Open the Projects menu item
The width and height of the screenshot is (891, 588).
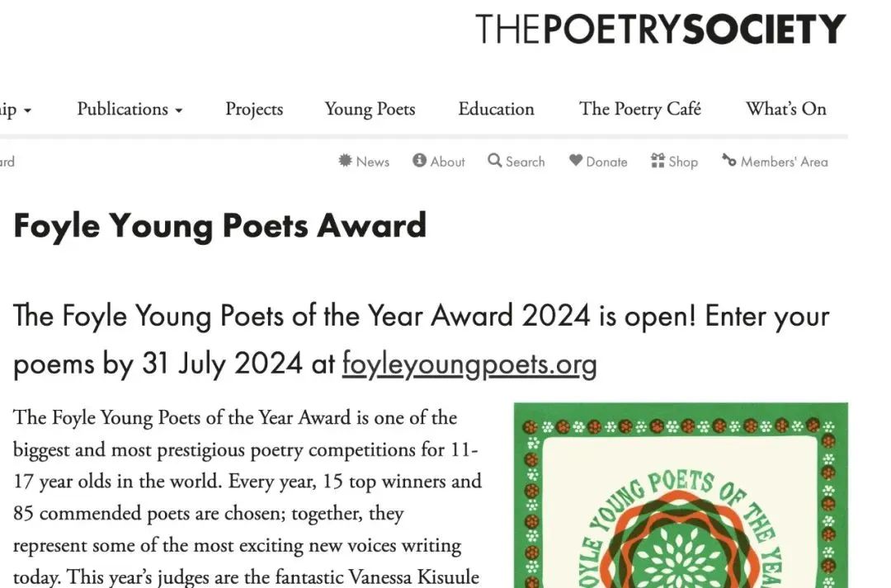point(254,109)
